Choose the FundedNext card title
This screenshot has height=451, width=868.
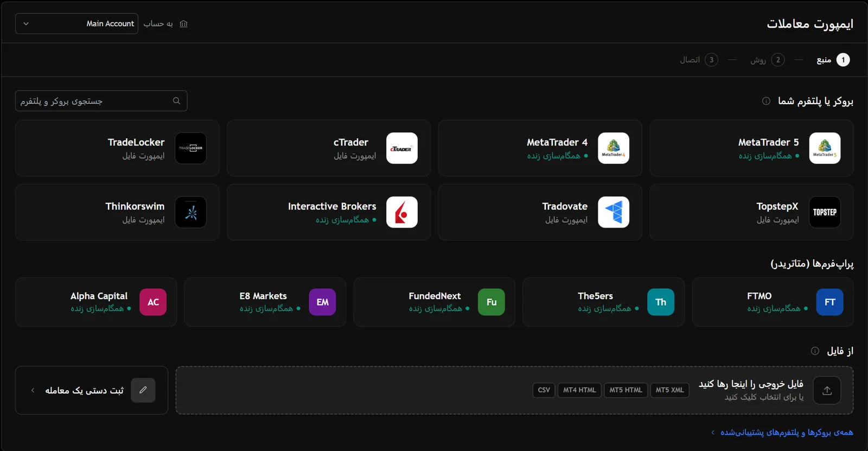(435, 296)
